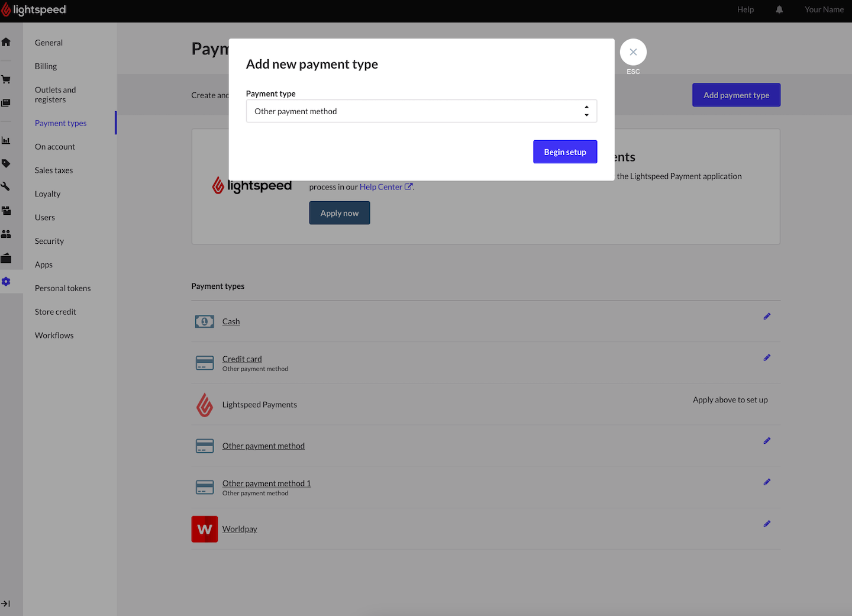Click the blue settings gear icon

click(6, 282)
